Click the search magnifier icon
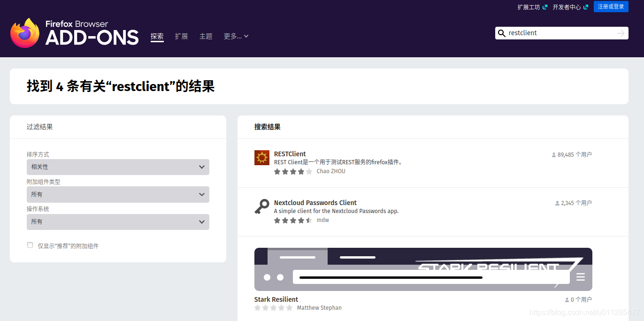Screen dimensions: 644x321 (502, 33)
